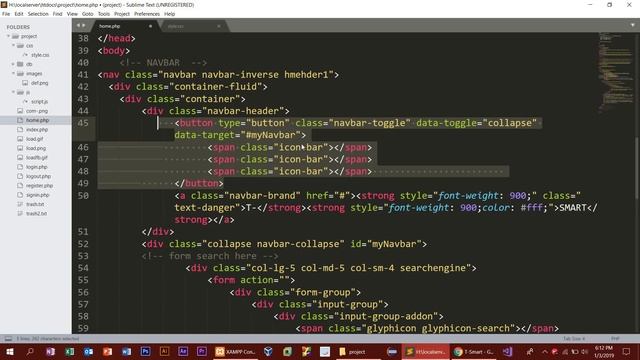Collapse the images folder arrow
This screenshot has width=640, height=360.
(13, 73)
